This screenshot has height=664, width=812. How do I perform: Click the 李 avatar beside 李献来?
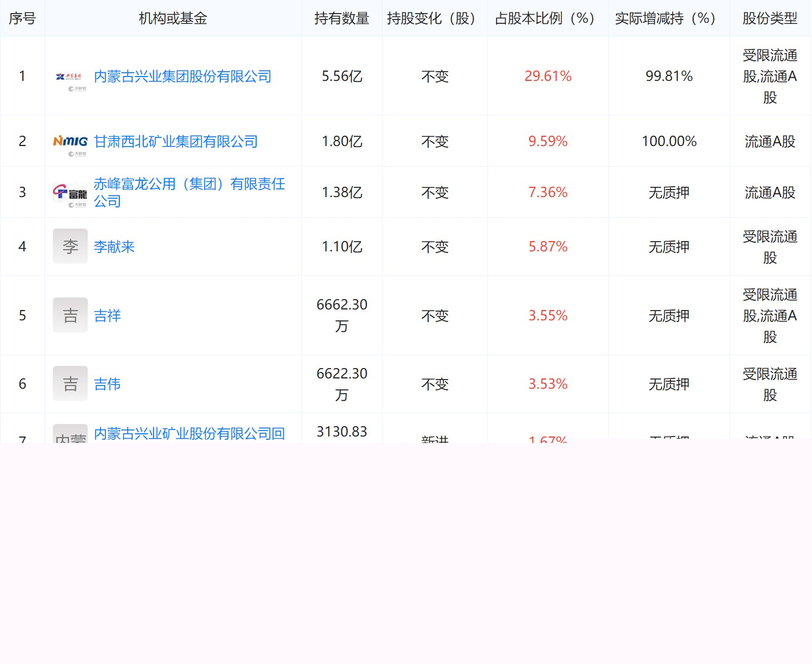70,246
